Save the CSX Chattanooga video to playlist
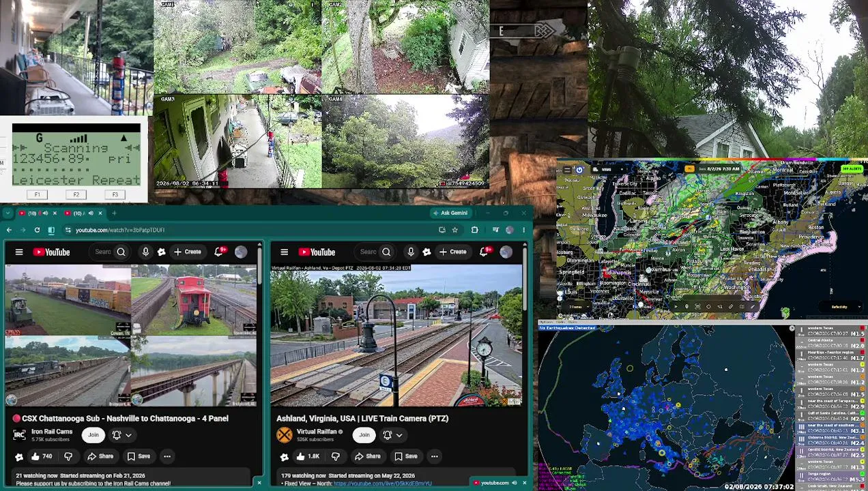The width and height of the screenshot is (868, 491). 138,456
